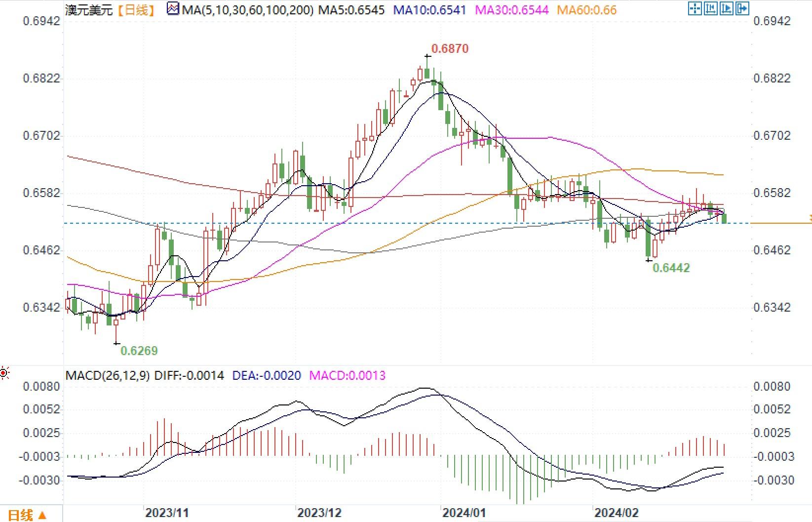Click the jump-to-start axis icon
The height and width of the screenshot is (522, 812).
coord(711,8)
